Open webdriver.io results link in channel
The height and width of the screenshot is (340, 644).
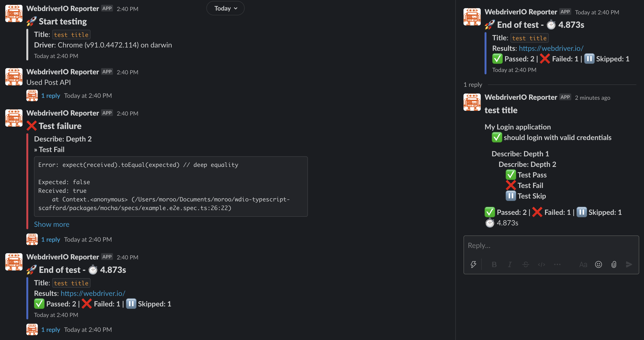point(93,293)
